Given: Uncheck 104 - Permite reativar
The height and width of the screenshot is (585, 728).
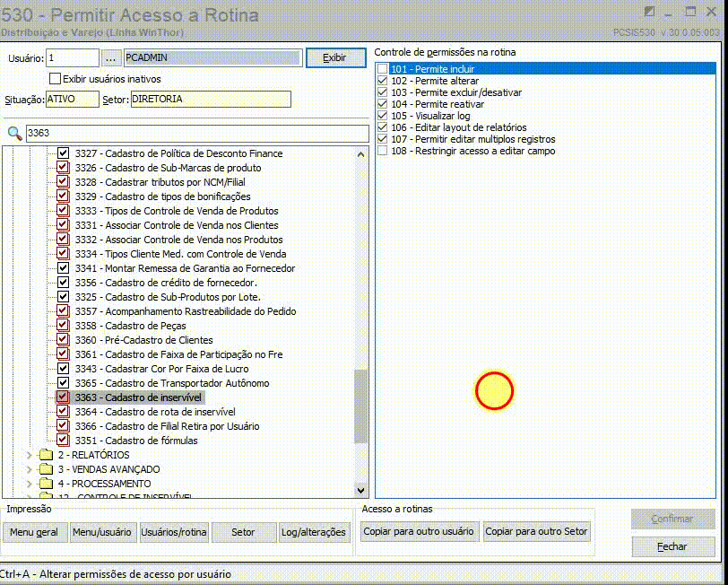Looking at the screenshot, I should (x=383, y=104).
